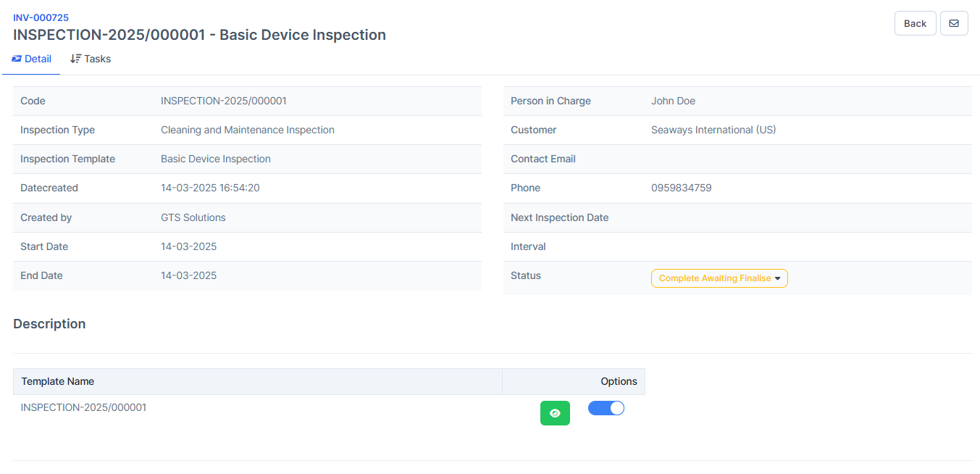Click the Basic Device Inspection template value

pos(216,159)
